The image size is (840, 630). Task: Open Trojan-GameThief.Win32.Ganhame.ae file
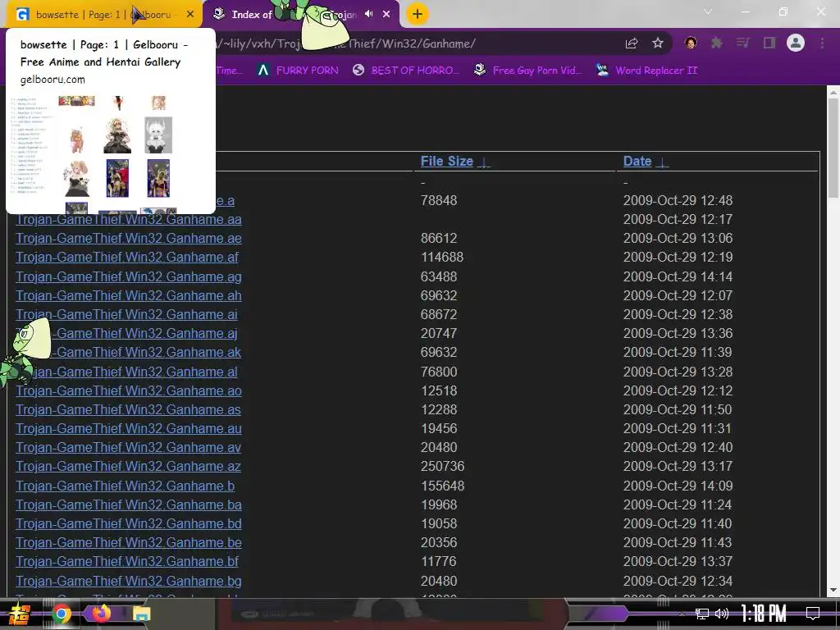pyautogui.click(x=129, y=239)
